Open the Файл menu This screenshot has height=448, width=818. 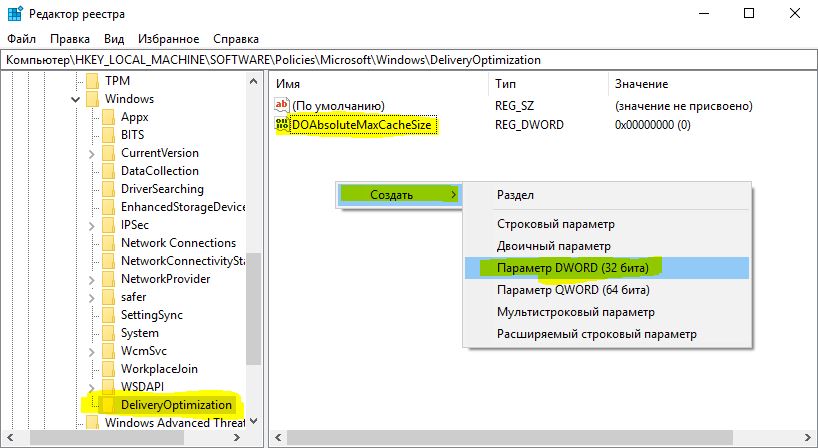click(21, 39)
